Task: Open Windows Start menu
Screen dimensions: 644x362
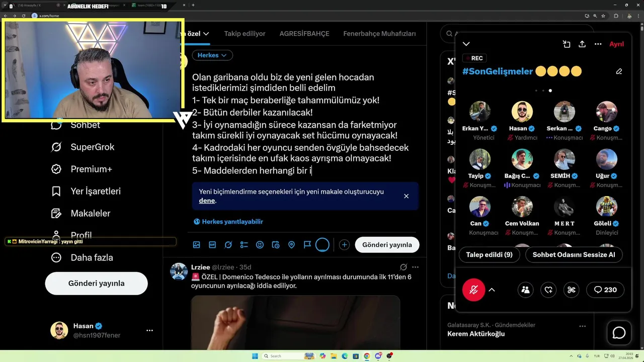Action: pyautogui.click(x=256, y=356)
